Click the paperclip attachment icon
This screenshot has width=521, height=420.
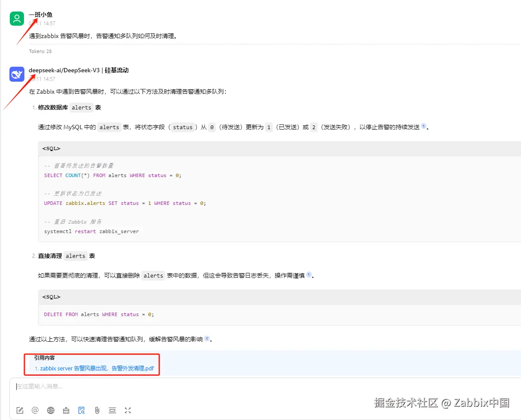click(x=97, y=411)
